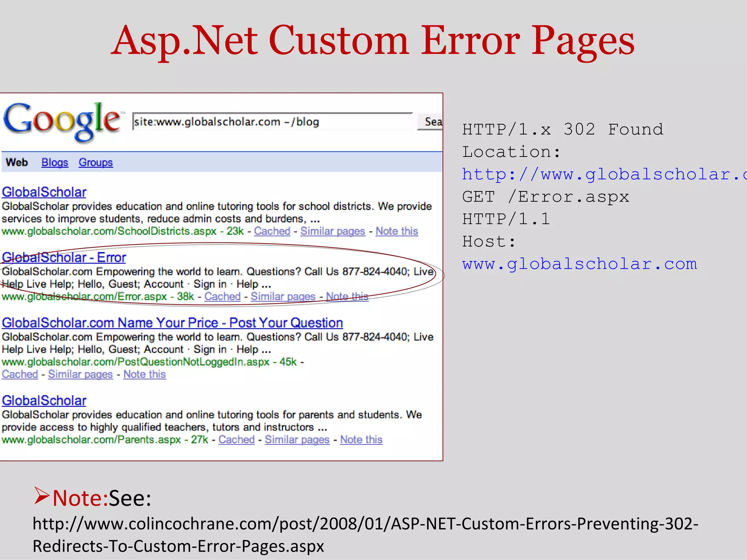Open the GlobalScholar Parents result title
The width and height of the screenshot is (747, 560).
(x=44, y=401)
